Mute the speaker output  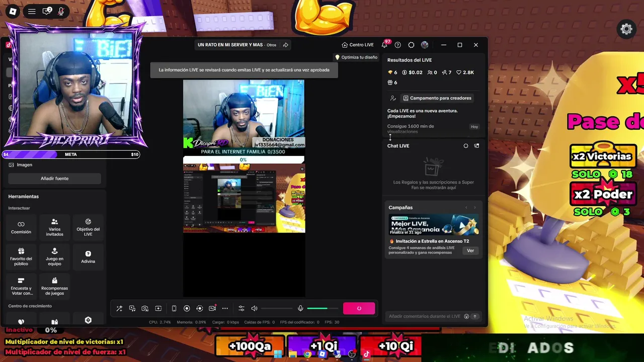pyautogui.click(x=254, y=308)
